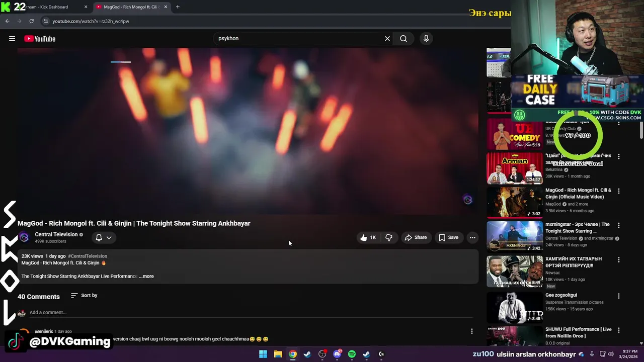The width and height of the screenshot is (644, 362).
Task: Open a new browser tab
Action: point(178,7)
